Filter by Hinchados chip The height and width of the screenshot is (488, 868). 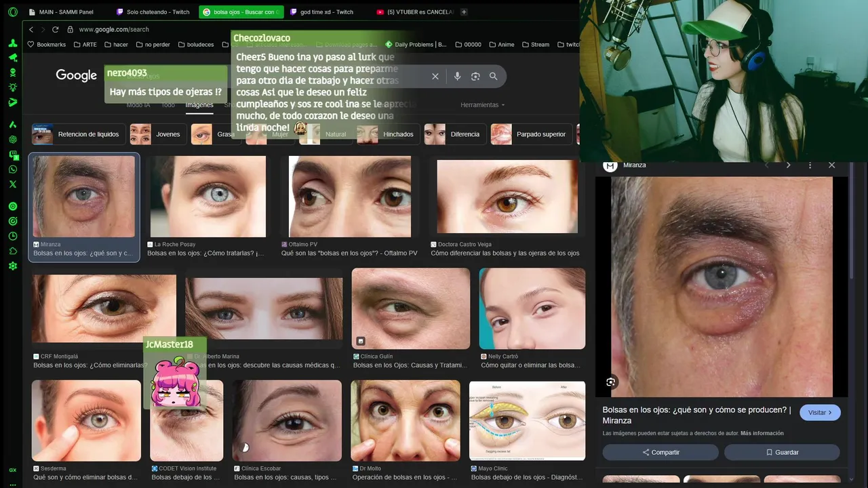click(x=389, y=134)
